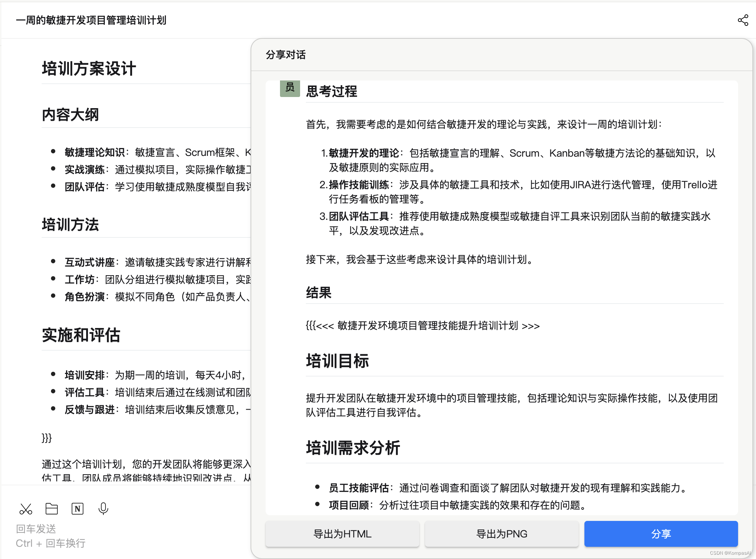Screen dimensions: 756x559
Task: Click the blue 分享 button
Action: click(x=661, y=534)
